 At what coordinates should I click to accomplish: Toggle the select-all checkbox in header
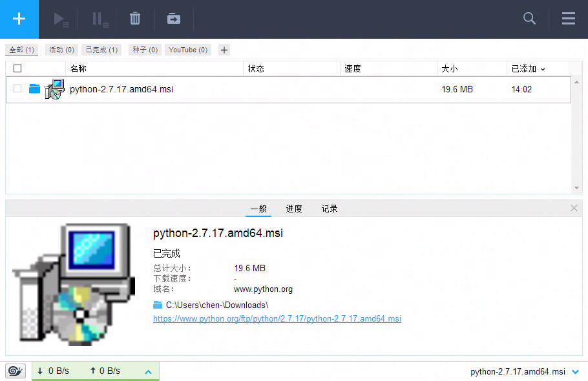coord(17,68)
